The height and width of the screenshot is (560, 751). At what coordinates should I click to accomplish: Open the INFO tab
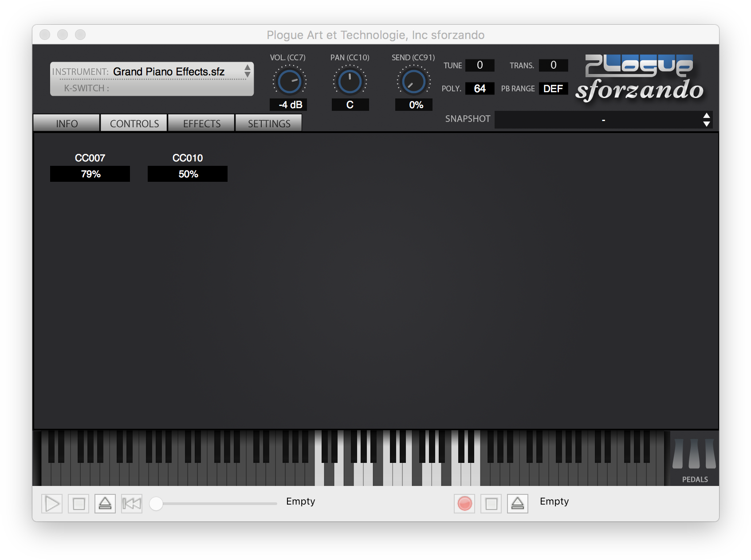[x=67, y=123]
